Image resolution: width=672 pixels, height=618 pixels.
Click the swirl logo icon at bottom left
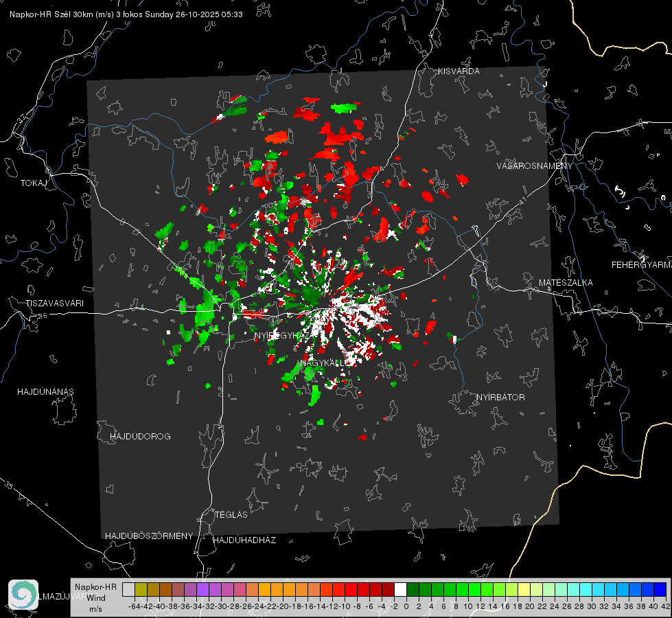click(x=23, y=595)
